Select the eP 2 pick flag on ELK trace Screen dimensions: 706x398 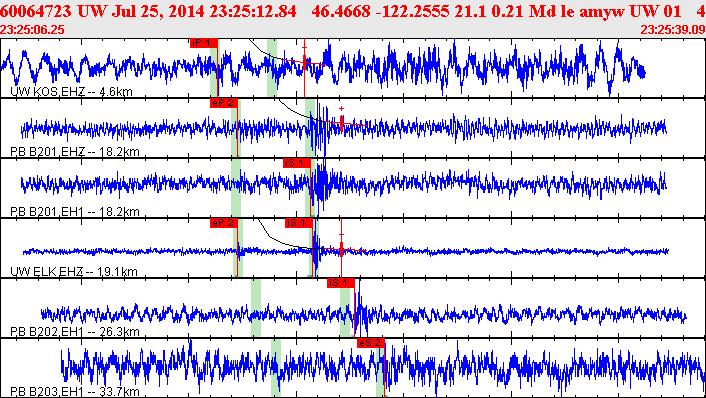point(224,223)
